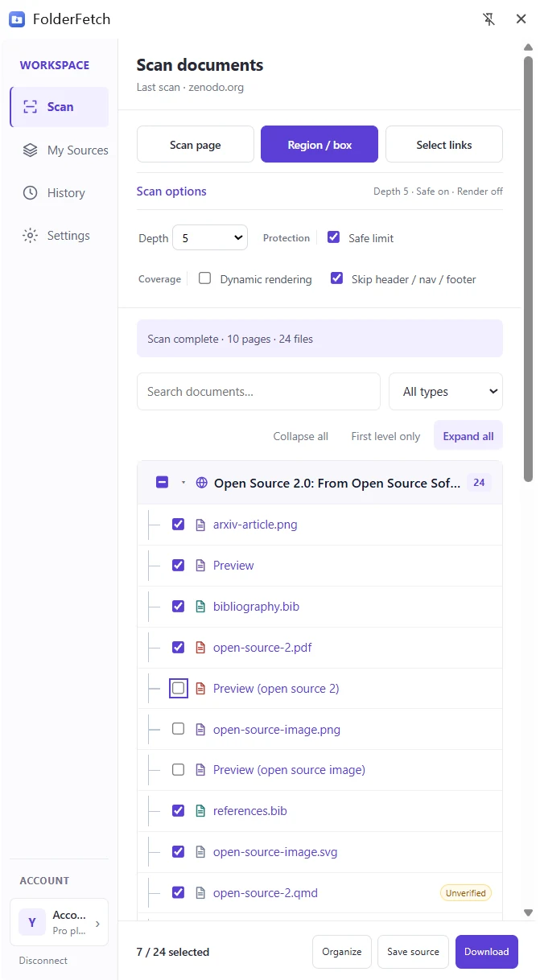Uncheck arxiv-article.png checkbox
Viewport: 540px width, 980px height.
pyautogui.click(x=179, y=525)
